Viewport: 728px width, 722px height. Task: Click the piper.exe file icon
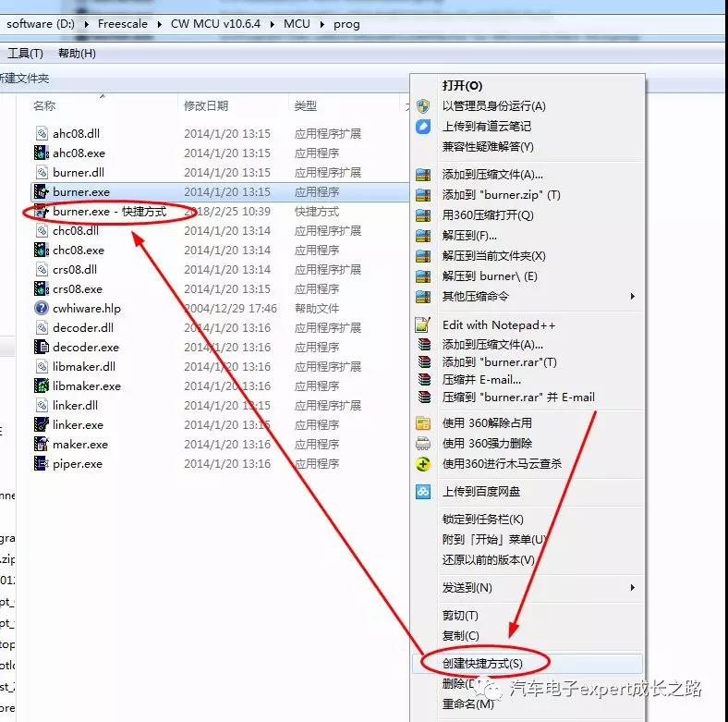pyautogui.click(x=41, y=464)
